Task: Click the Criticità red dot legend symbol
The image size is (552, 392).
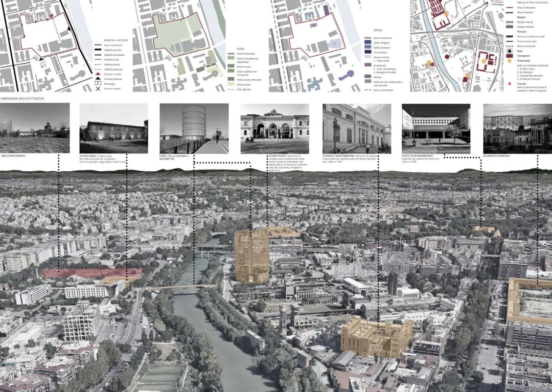Action: [x=509, y=83]
